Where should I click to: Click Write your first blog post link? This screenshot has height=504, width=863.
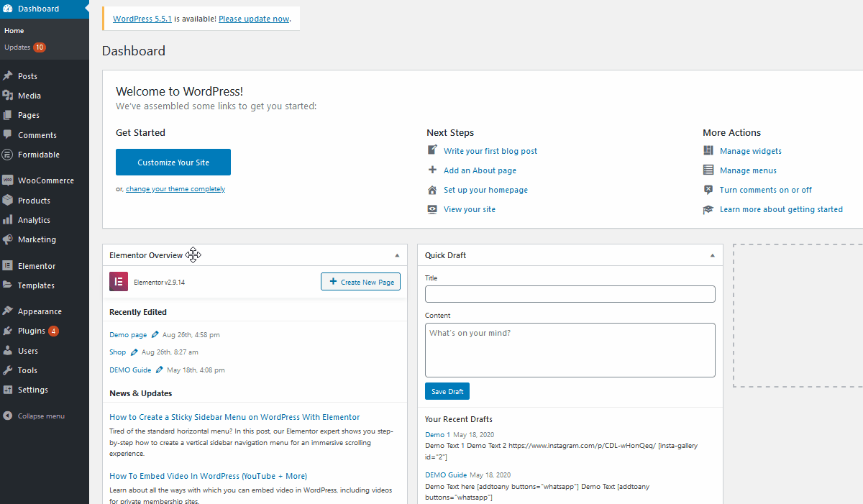[490, 151]
